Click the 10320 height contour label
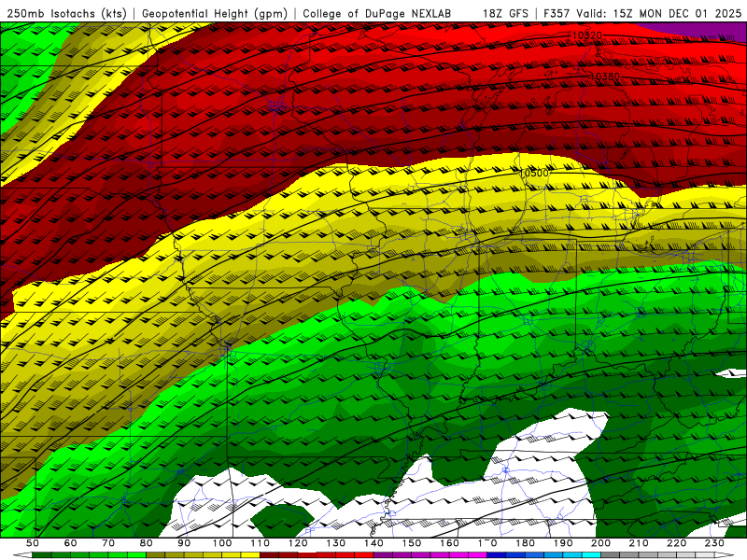Screen dimensions: 747x560 click(x=587, y=35)
